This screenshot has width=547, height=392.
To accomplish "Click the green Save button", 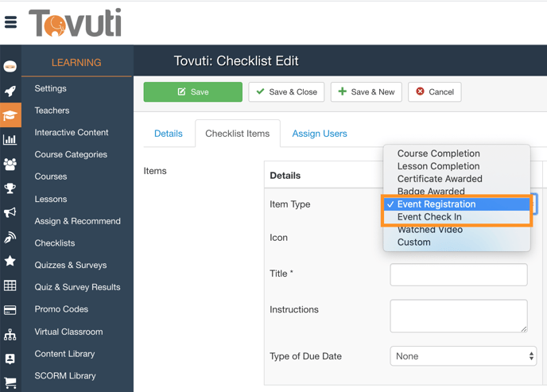I will click(x=192, y=92).
